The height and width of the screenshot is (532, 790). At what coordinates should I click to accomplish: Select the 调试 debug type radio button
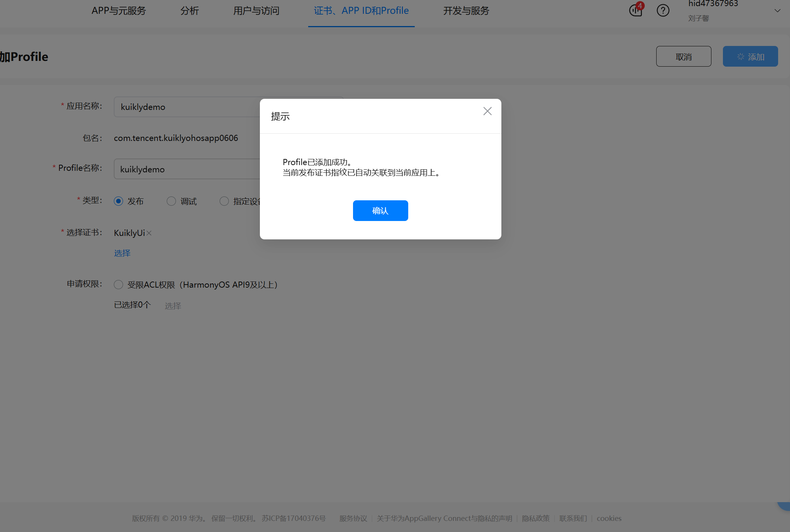(x=171, y=201)
